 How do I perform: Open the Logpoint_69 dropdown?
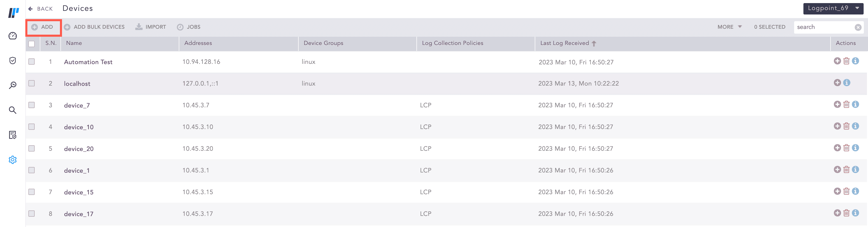click(x=833, y=8)
